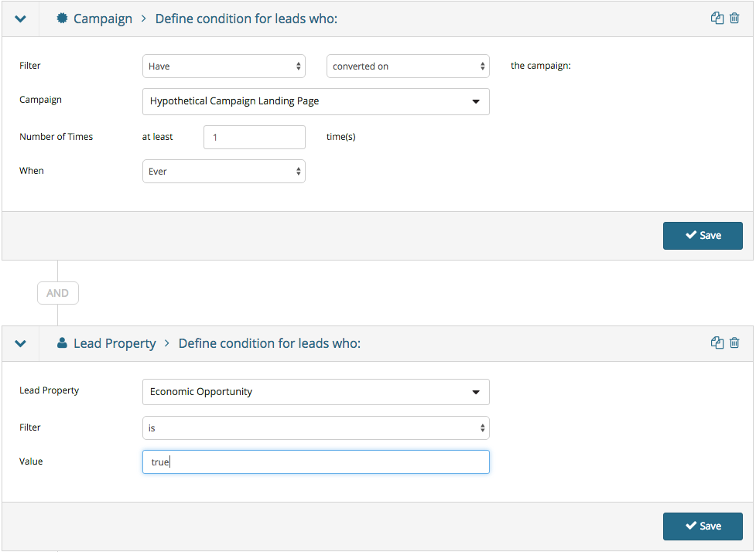Toggle the AND connector between conditions
This screenshot has height=552, width=756.
point(58,293)
